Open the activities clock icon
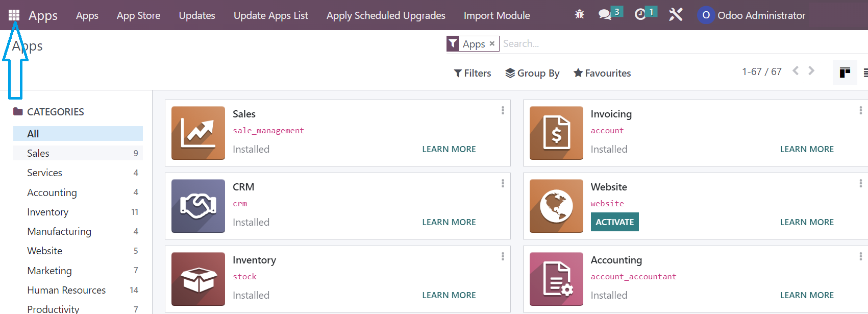 tap(640, 15)
